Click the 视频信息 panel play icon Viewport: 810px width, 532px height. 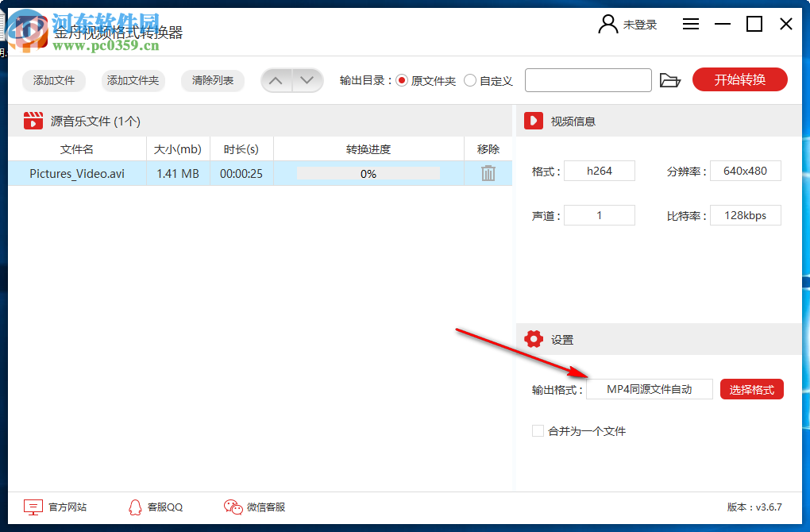[x=533, y=121]
